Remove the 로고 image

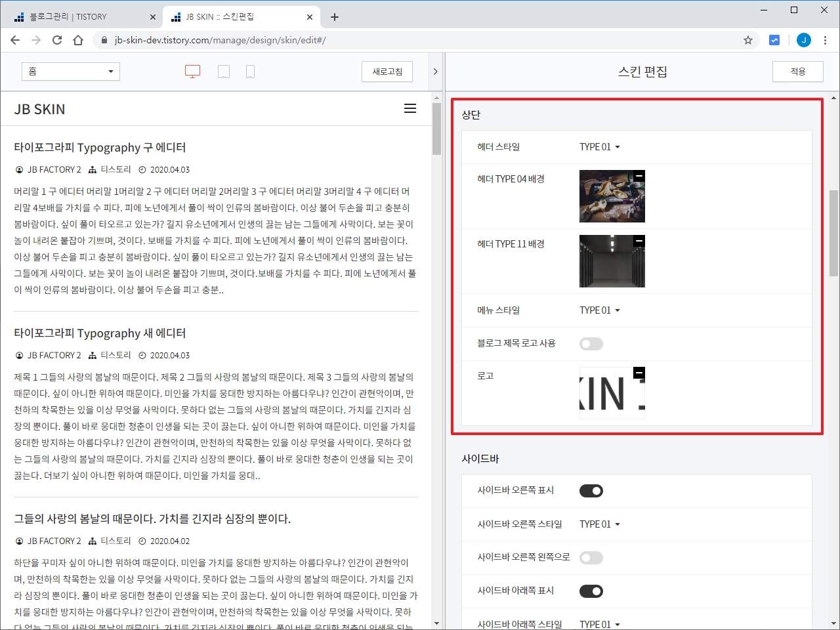click(639, 373)
